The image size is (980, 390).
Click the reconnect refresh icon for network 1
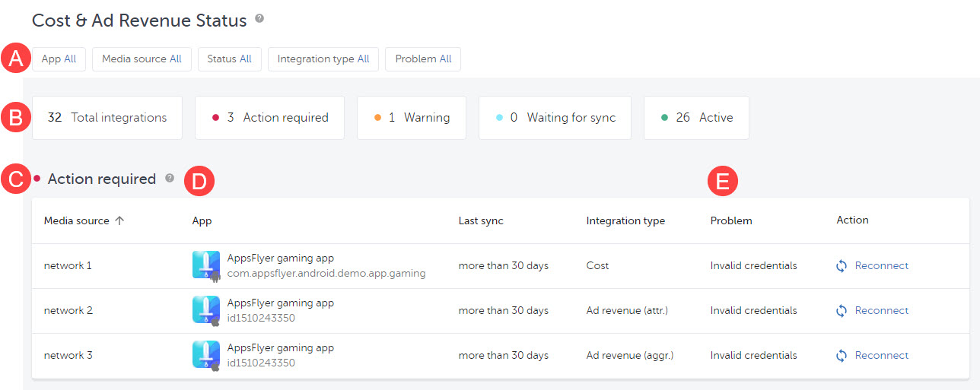coord(842,266)
